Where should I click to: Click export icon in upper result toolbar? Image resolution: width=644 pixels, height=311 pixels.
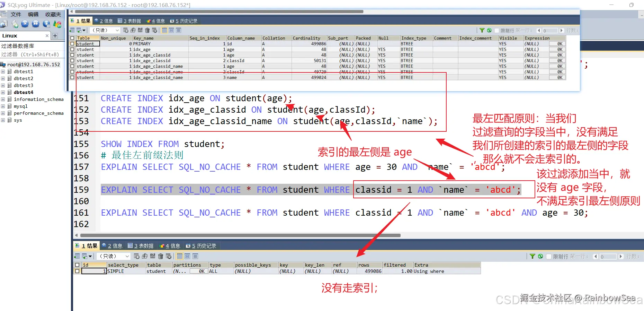[x=72, y=31]
